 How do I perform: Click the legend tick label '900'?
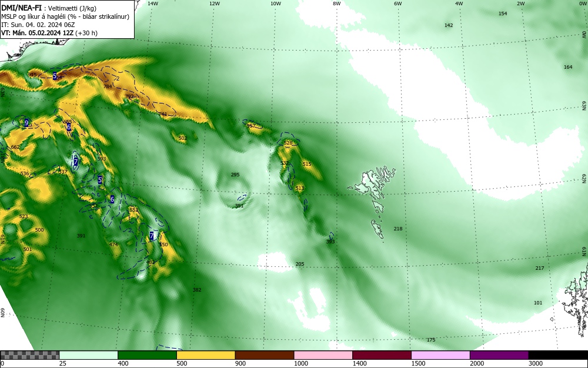point(240,363)
